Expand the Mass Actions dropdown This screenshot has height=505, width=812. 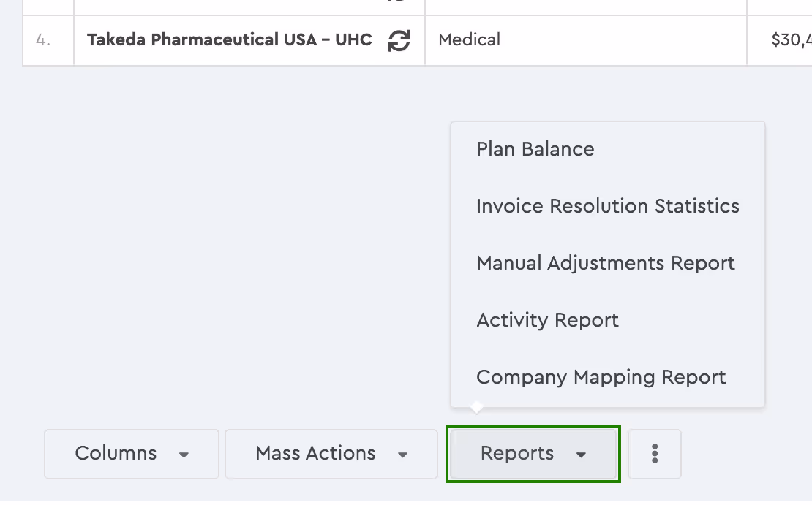331,454
